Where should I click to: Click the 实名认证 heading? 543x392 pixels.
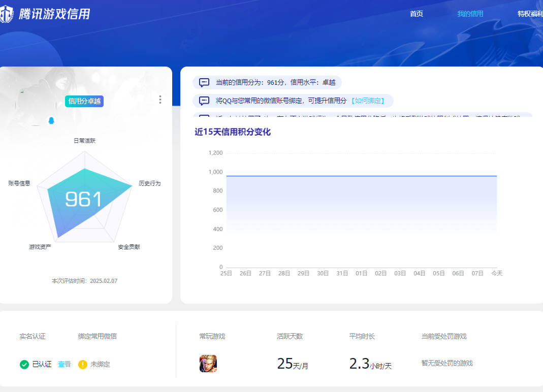pos(33,336)
